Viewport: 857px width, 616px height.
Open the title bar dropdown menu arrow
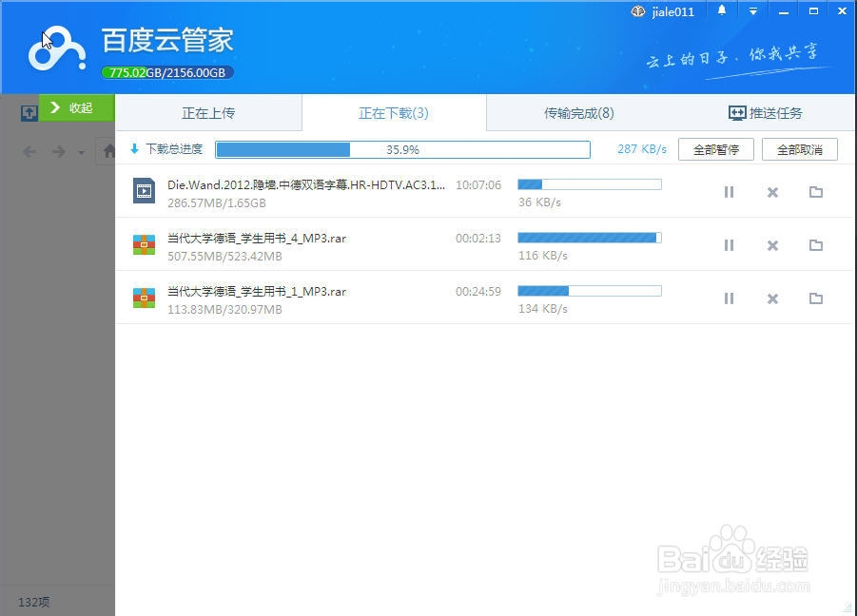pos(753,10)
